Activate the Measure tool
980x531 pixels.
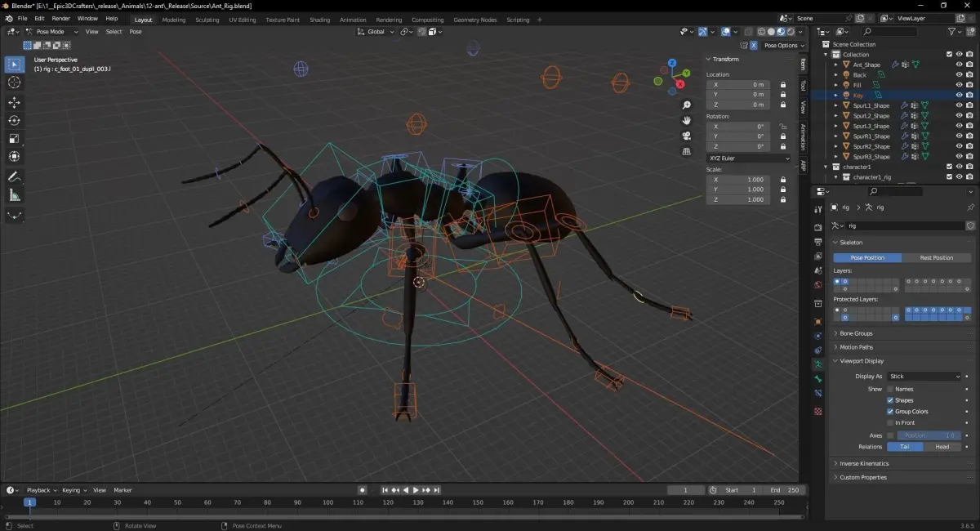click(14, 195)
